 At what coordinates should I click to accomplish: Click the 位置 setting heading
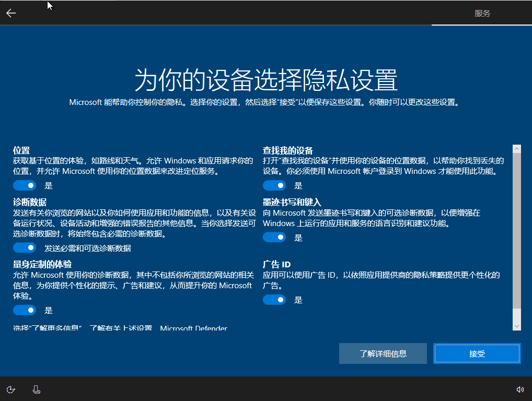click(x=21, y=150)
